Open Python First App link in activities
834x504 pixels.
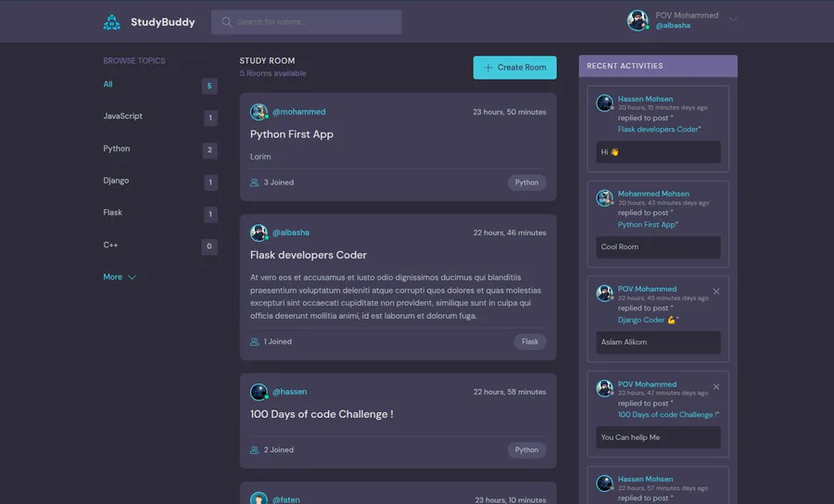[648, 225]
